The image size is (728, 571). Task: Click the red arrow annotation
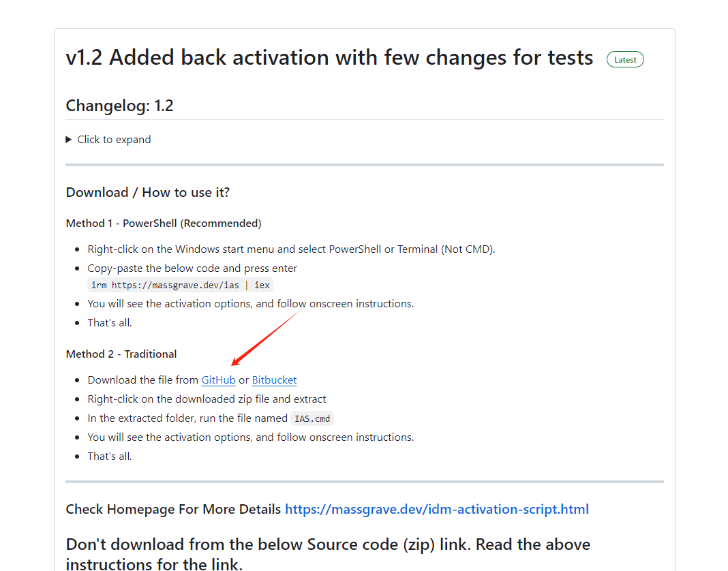pyautogui.click(x=264, y=339)
